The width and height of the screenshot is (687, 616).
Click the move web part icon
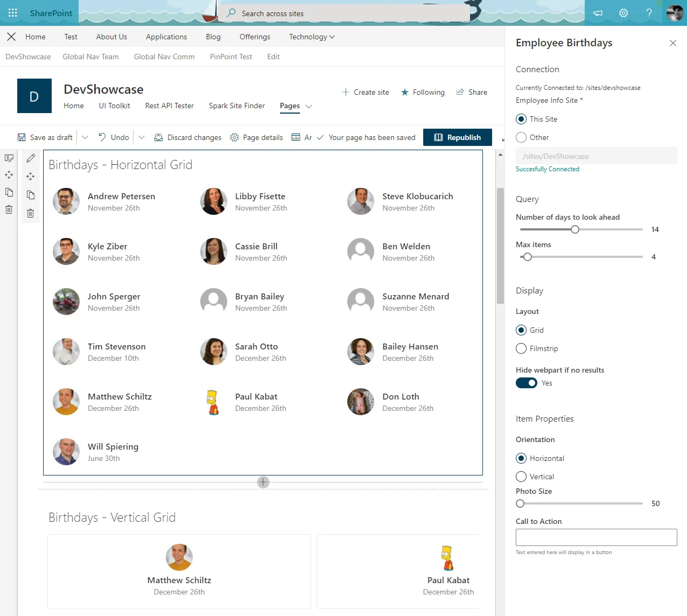click(31, 176)
